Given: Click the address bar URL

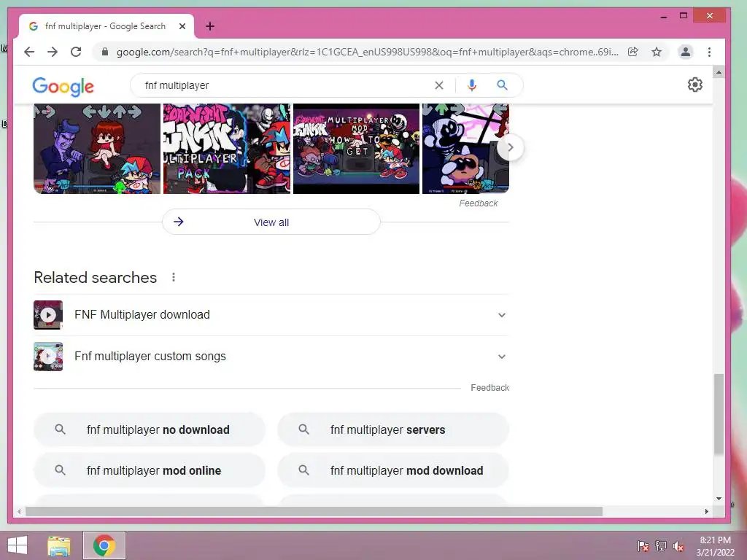Looking at the screenshot, I should [367, 52].
